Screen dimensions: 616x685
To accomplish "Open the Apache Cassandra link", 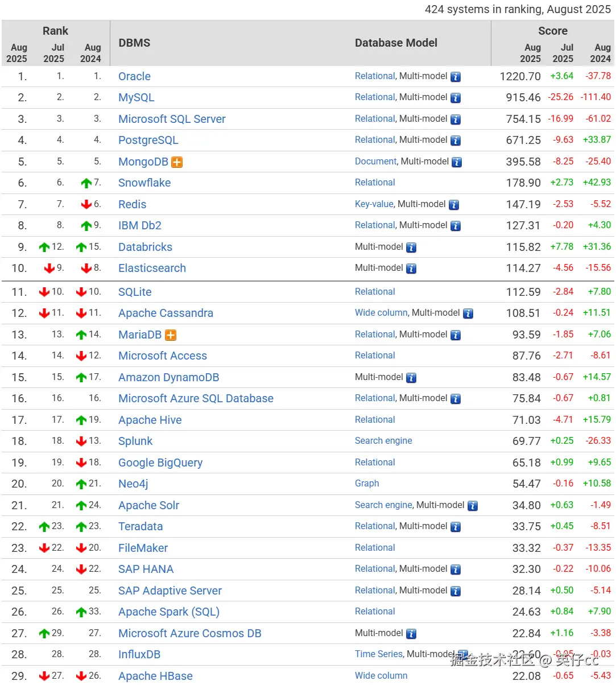I will click(x=166, y=313).
